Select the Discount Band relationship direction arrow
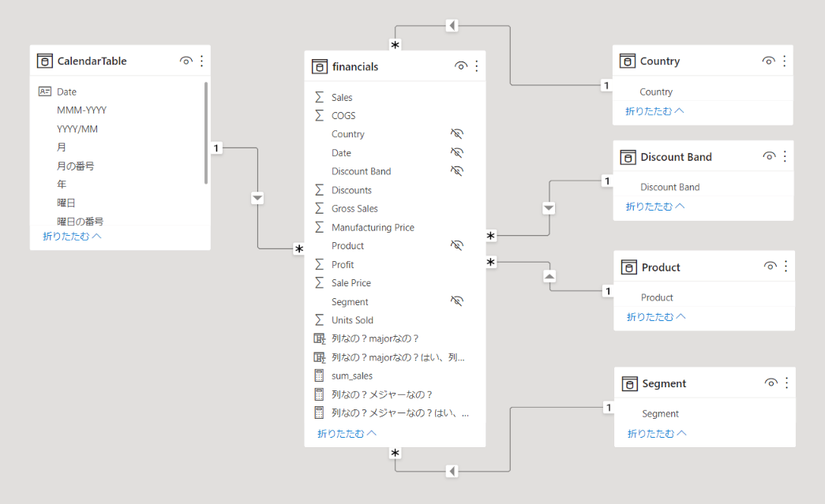Image resolution: width=825 pixels, height=504 pixels. (x=549, y=208)
